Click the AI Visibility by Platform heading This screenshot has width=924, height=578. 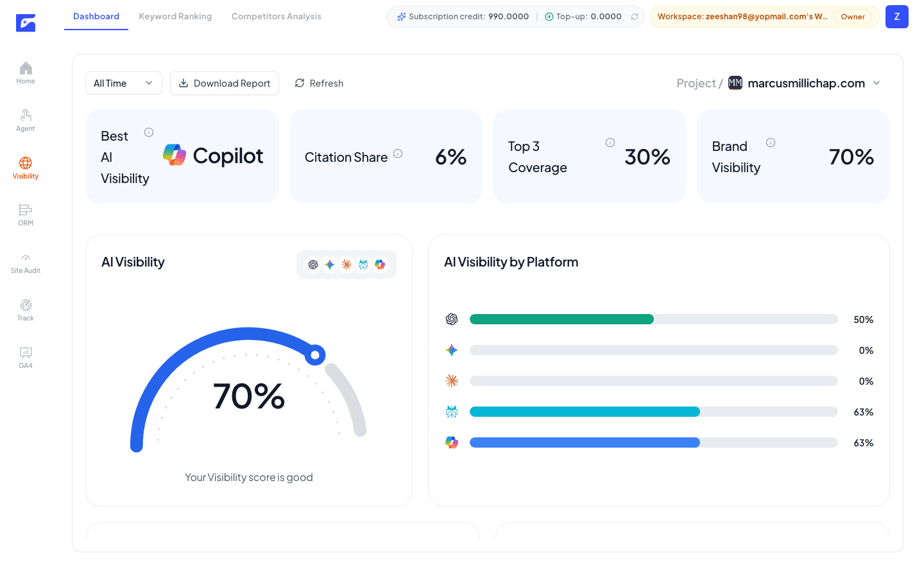(511, 262)
